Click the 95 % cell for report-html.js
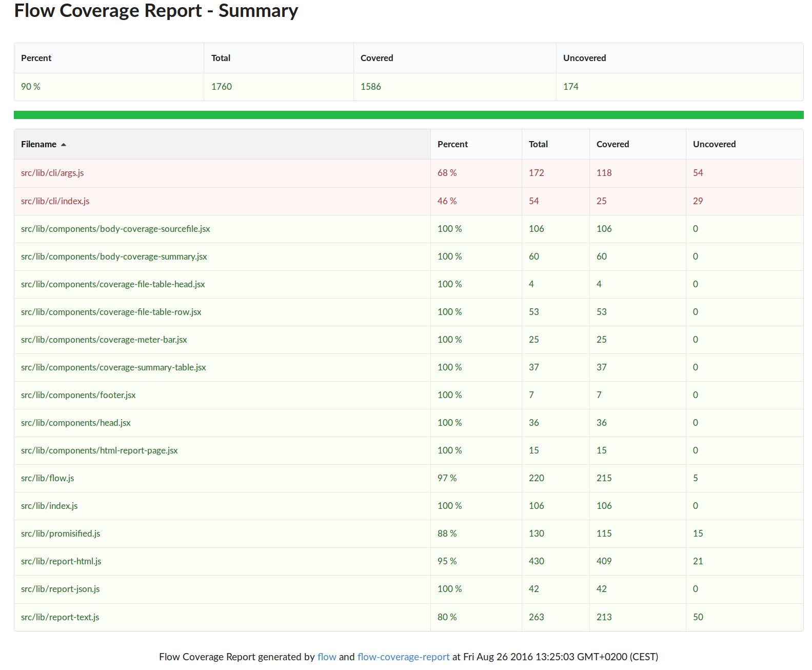Viewport: 812px width, 670px height. (x=476, y=561)
